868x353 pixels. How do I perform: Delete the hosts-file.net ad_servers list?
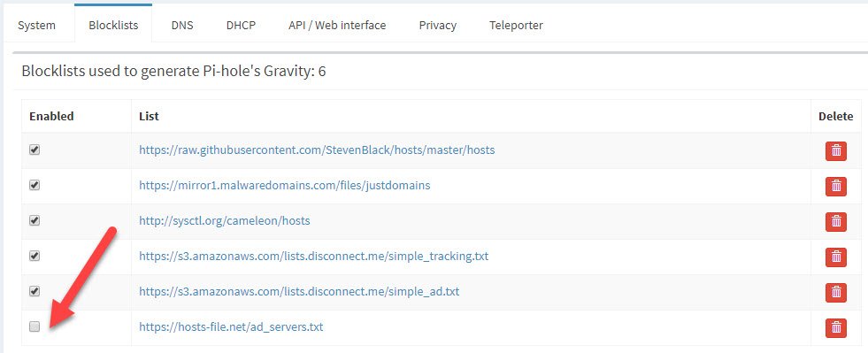836,328
